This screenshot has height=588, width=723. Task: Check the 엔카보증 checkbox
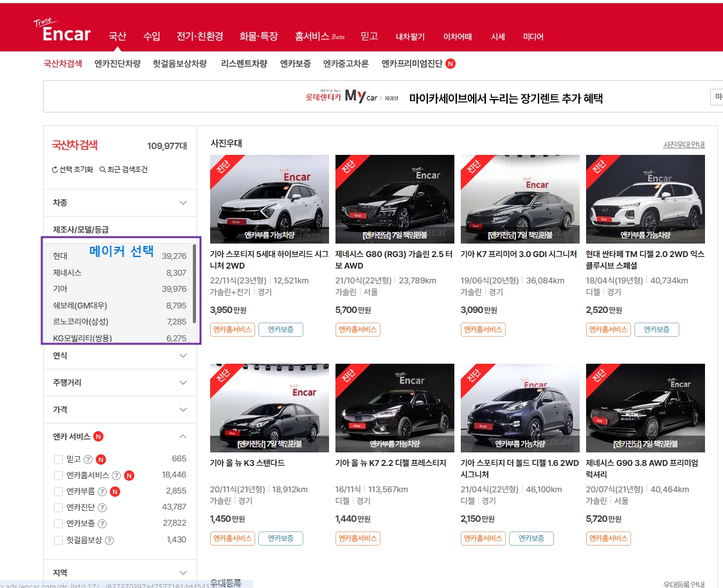[x=58, y=524]
